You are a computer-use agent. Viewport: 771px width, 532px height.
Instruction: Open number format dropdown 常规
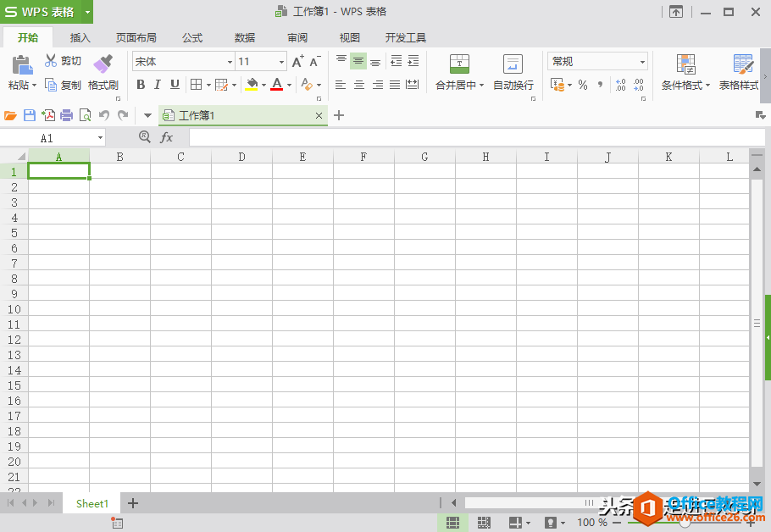click(x=642, y=62)
